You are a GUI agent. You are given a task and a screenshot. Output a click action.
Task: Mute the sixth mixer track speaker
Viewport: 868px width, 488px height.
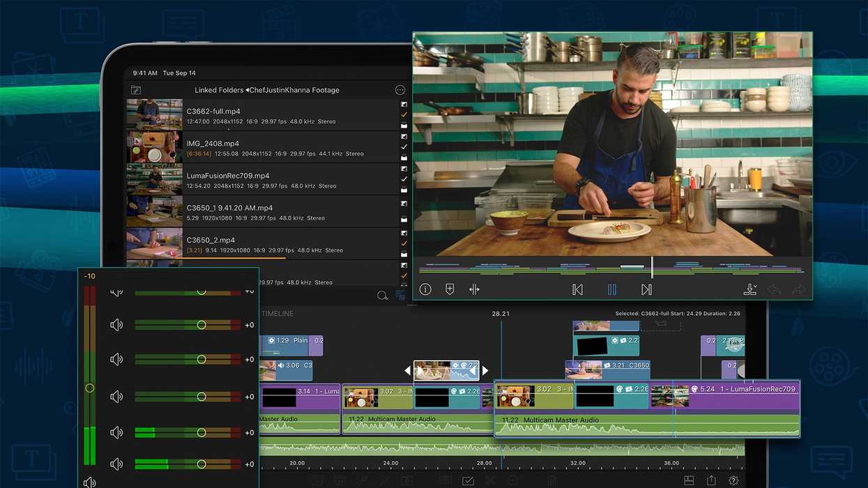coord(116,464)
